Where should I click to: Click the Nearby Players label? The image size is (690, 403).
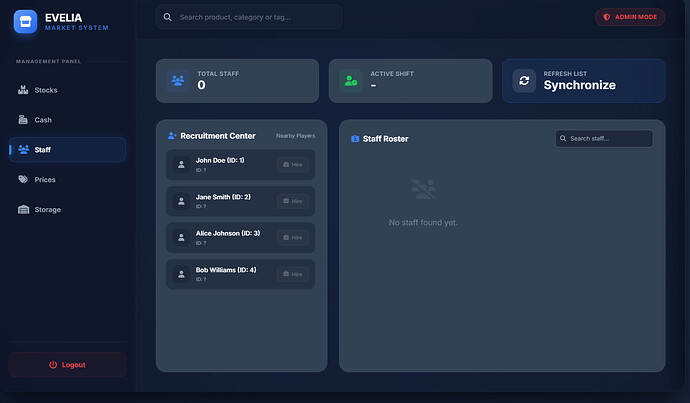295,136
